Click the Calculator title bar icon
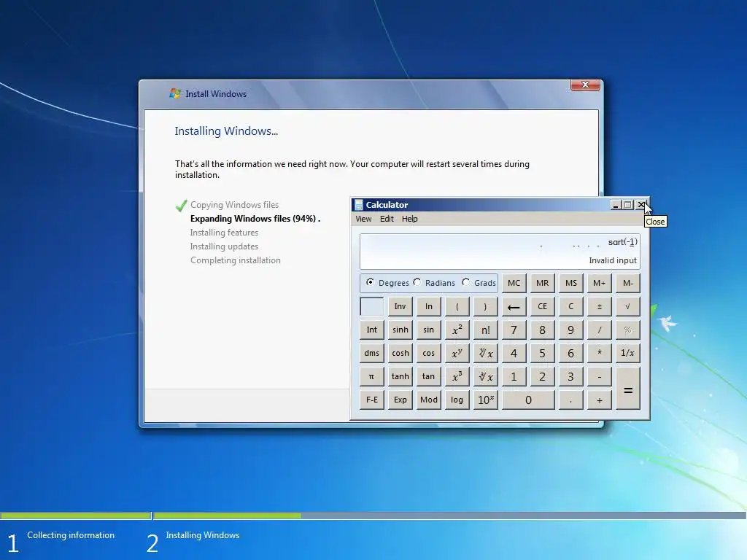 [x=359, y=205]
